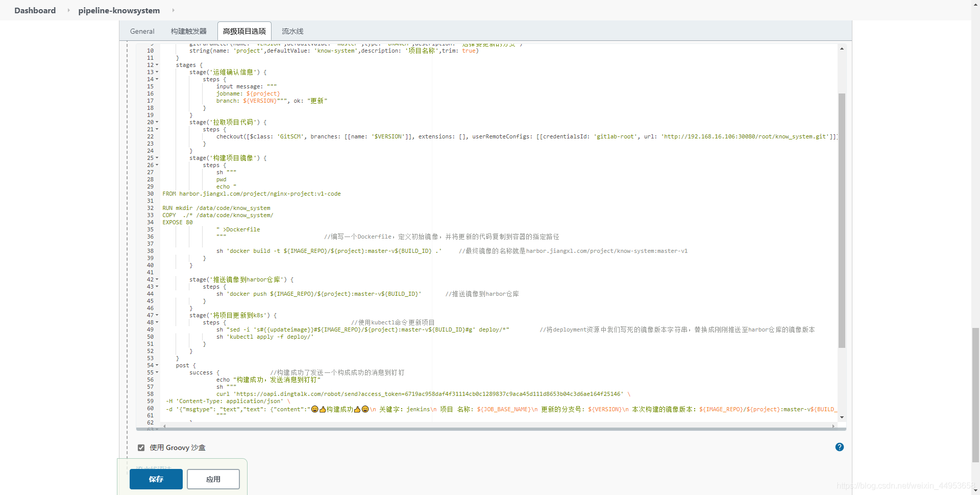Click the browser page's vertical scrollbar thumb
The width and height of the screenshot is (980, 495).
pyautogui.click(x=975, y=395)
